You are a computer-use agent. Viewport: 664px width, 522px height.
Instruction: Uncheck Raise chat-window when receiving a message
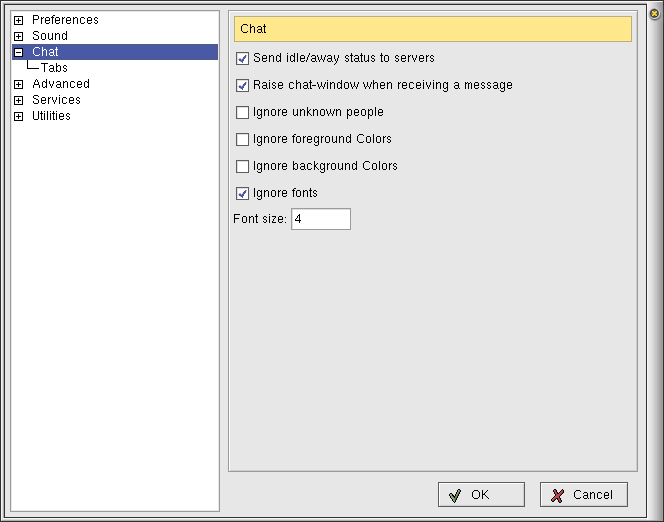[242, 86]
